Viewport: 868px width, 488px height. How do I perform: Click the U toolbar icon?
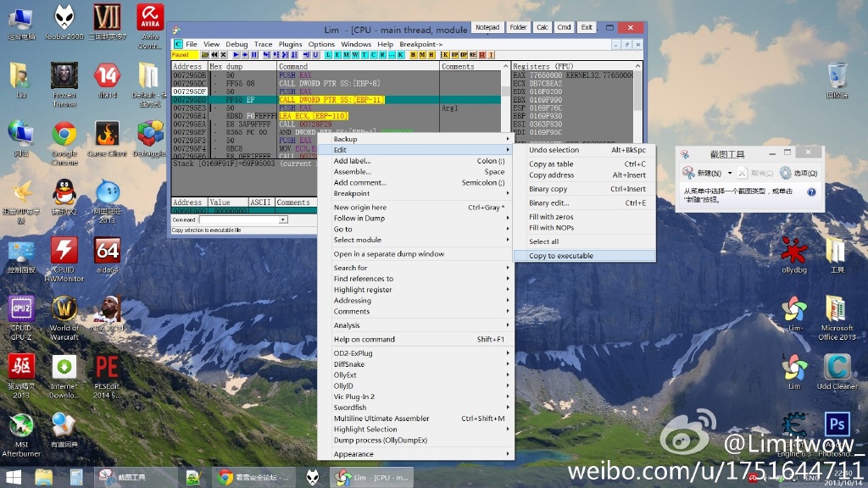tap(315, 55)
